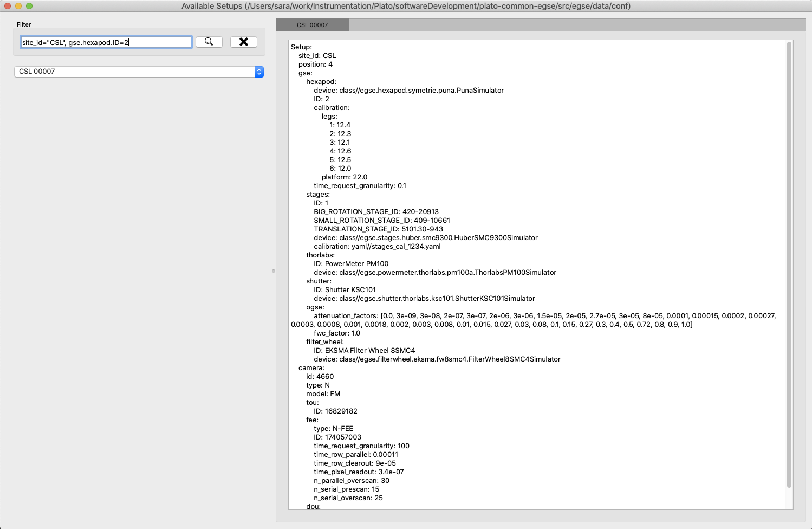Click the leg calibration '6: 12.0' line
The image size is (812, 529).
tap(340, 169)
